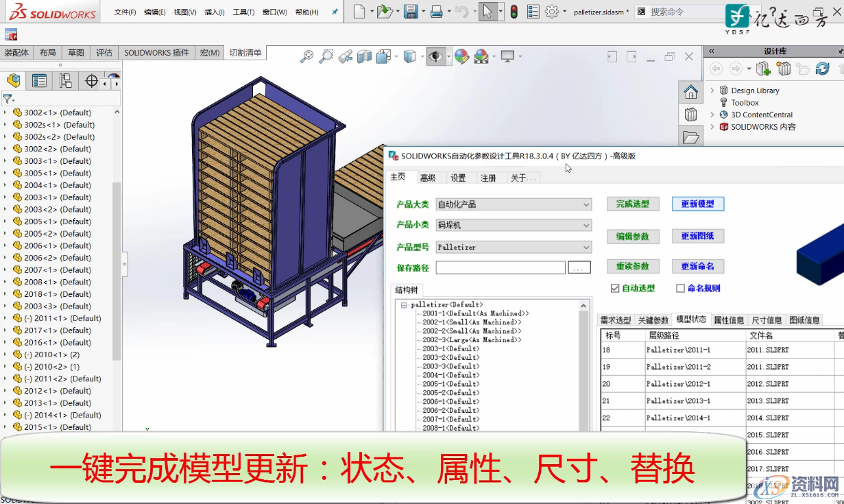
Task: Switch to the 高级 tab
Action: coord(428,177)
